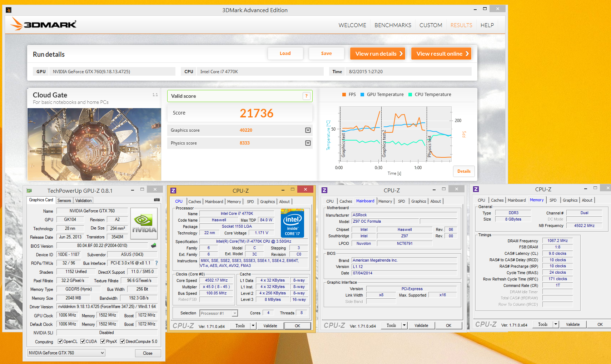Open Tools dropdown arrow in CPU-Z CPU window
Screen dimensions: 611x364
(253, 326)
